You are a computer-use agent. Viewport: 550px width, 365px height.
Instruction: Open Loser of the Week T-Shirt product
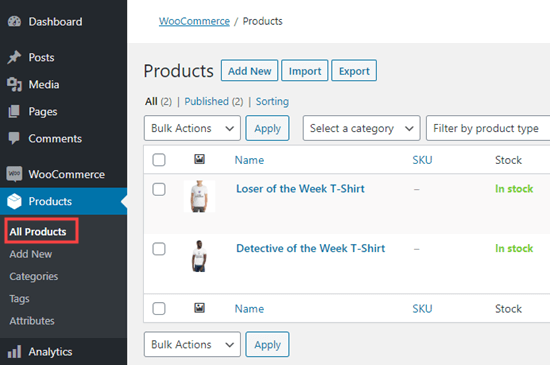point(300,189)
